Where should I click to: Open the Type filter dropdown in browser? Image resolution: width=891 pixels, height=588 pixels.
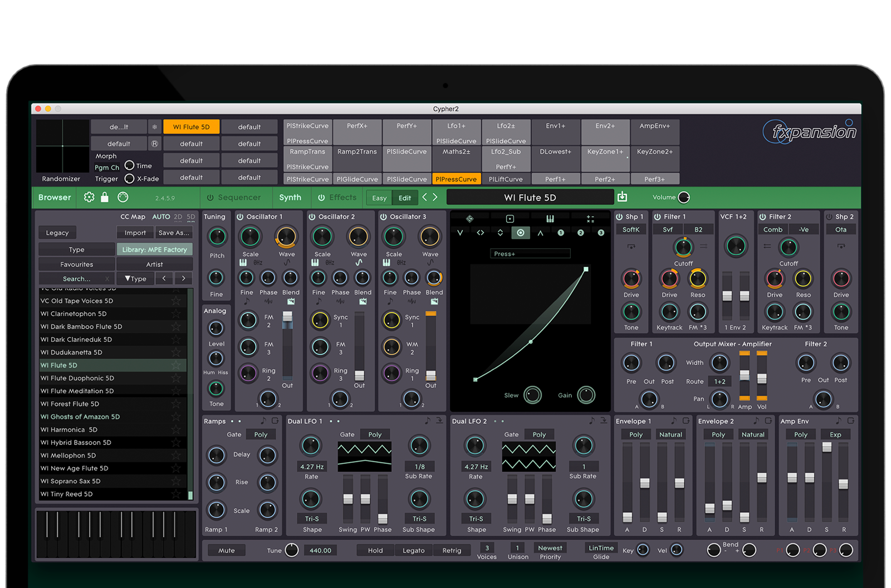[135, 278]
